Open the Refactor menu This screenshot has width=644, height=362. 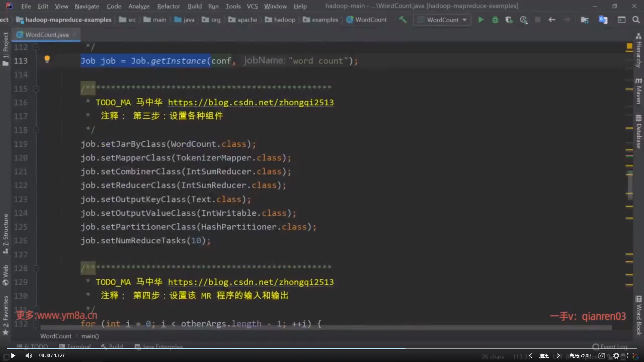coord(168,6)
